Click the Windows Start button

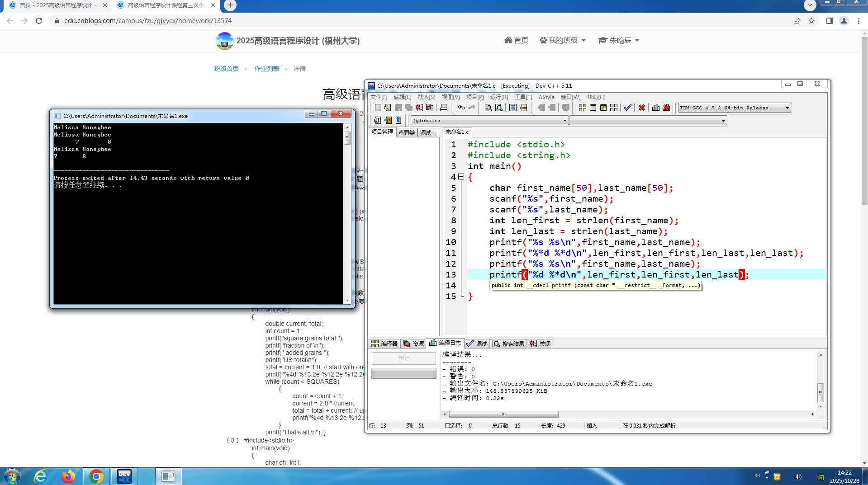(x=12, y=476)
